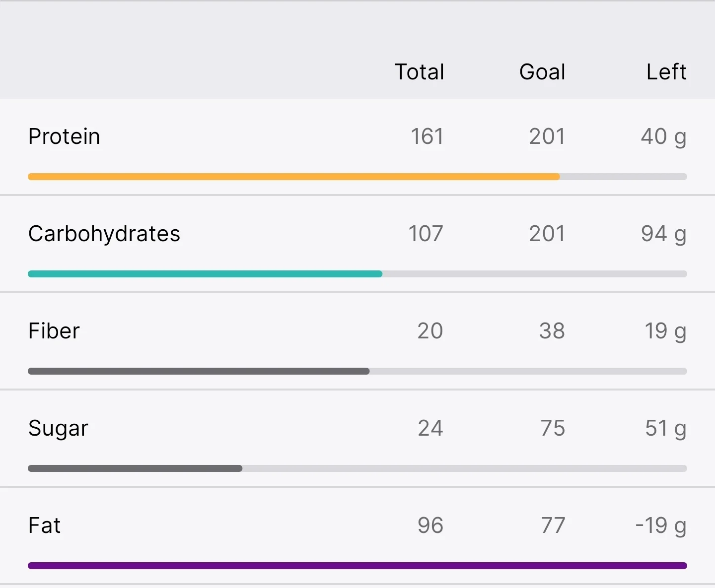Click Sugar total value 24
The height and width of the screenshot is (588, 715).
(x=430, y=428)
